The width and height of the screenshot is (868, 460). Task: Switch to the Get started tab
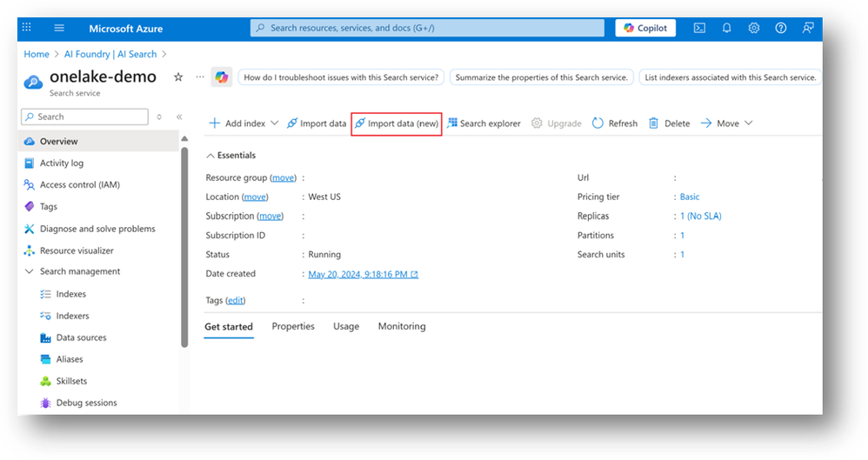[229, 327]
